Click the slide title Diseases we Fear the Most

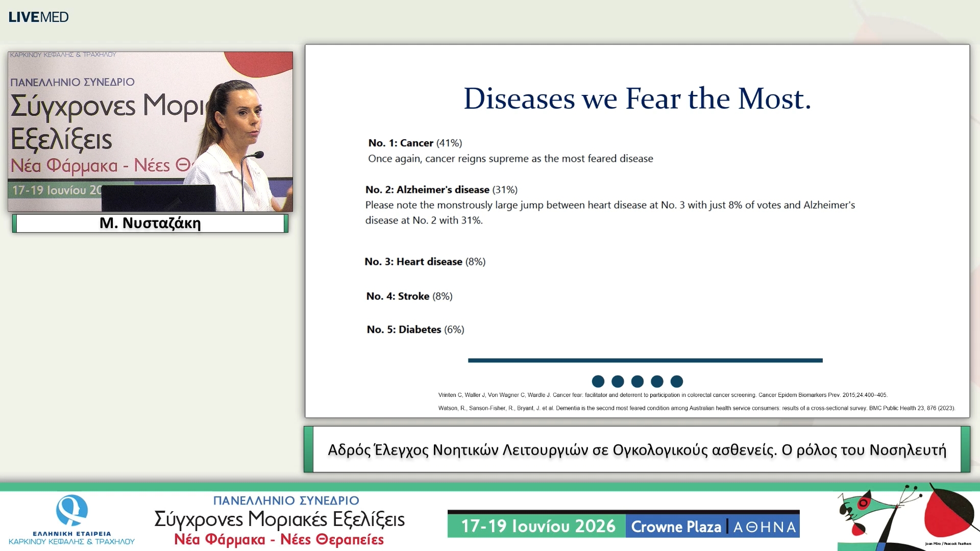pos(637,98)
